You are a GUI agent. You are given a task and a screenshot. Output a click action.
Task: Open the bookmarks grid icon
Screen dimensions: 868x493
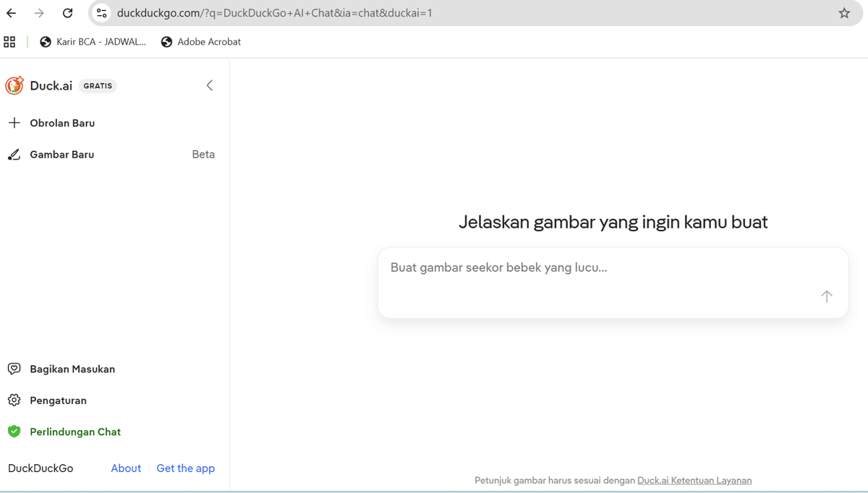9,41
